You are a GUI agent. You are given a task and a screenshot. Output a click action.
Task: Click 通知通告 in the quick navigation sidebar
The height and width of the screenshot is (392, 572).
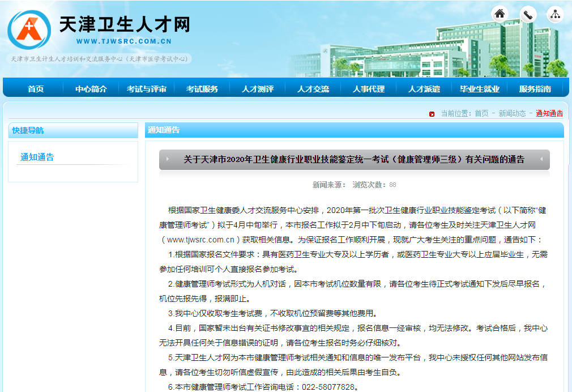[37, 157]
